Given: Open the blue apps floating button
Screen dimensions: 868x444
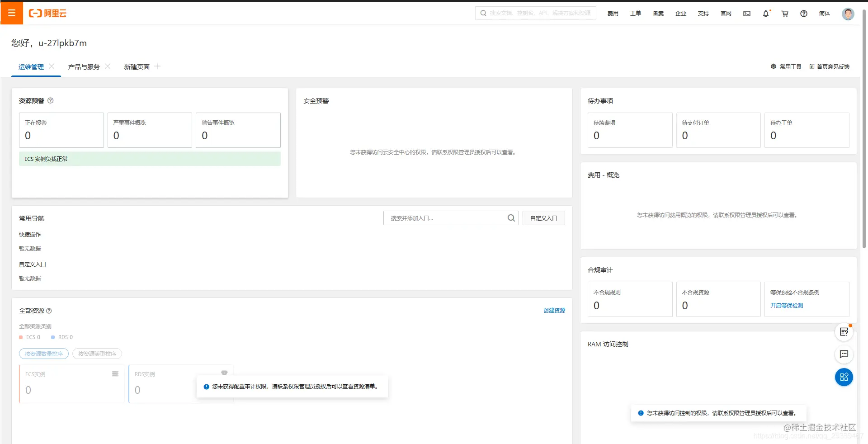Looking at the screenshot, I should pyautogui.click(x=844, y=377).
